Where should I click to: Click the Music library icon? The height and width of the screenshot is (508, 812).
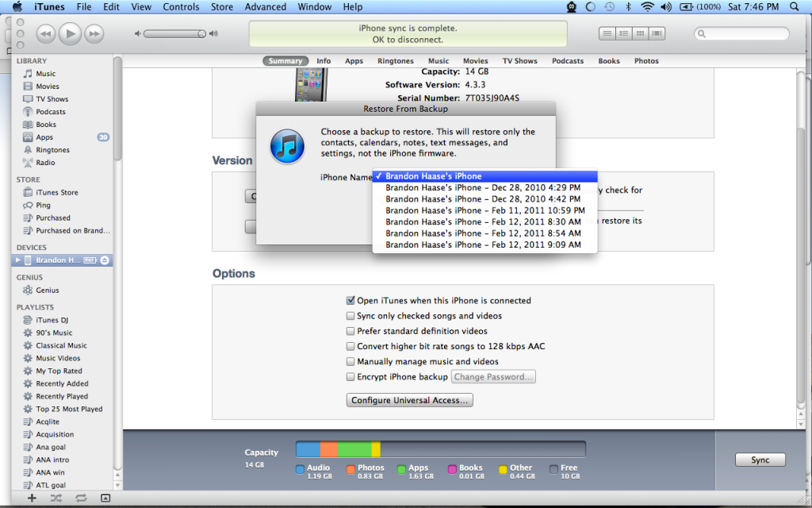pyautogui.click(x=28, y=74)
